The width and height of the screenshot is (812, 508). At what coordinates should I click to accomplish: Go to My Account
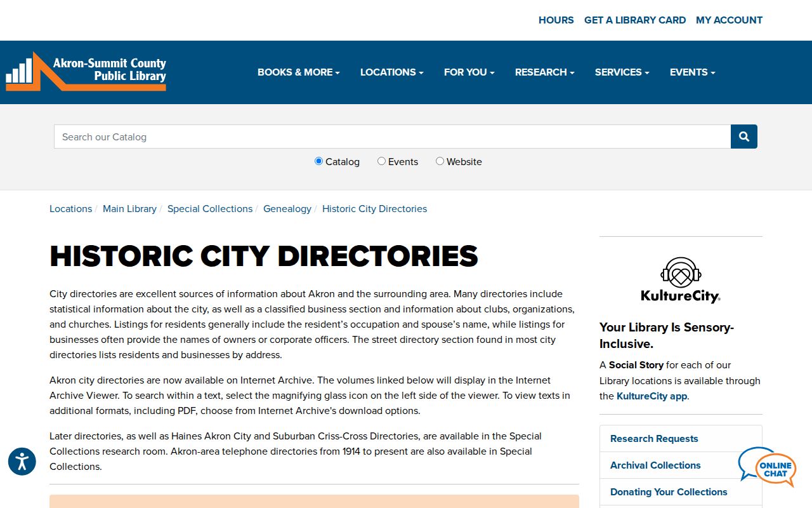[x=730, y=20]
